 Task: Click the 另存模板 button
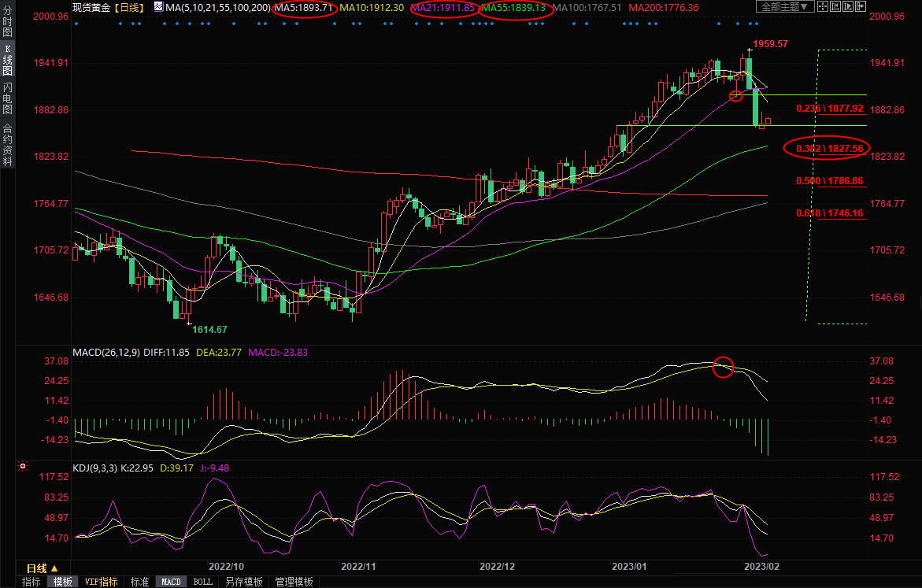coord(243,582)
